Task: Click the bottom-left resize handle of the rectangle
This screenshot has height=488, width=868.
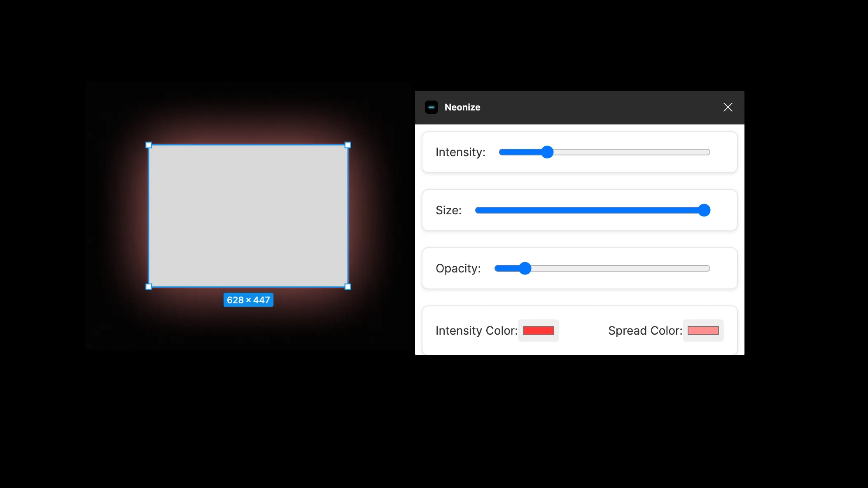Action: click(x=149, y=287)
